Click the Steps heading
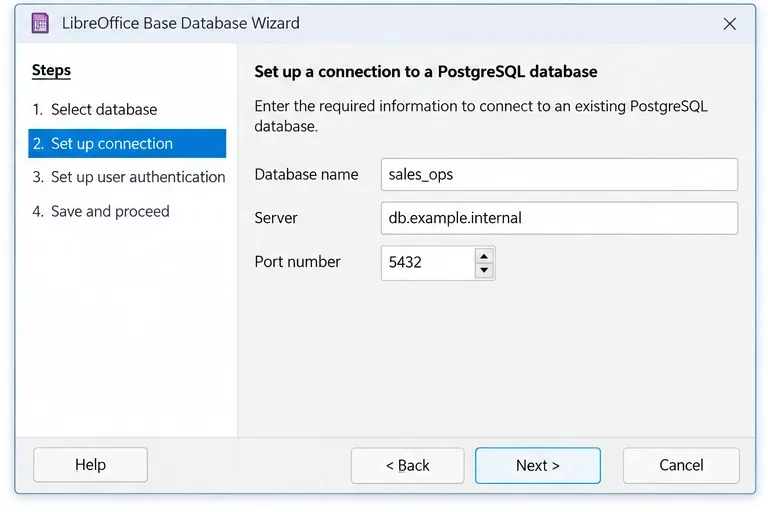The height and width of the screenshot is (512, 768). click(51, 70)
